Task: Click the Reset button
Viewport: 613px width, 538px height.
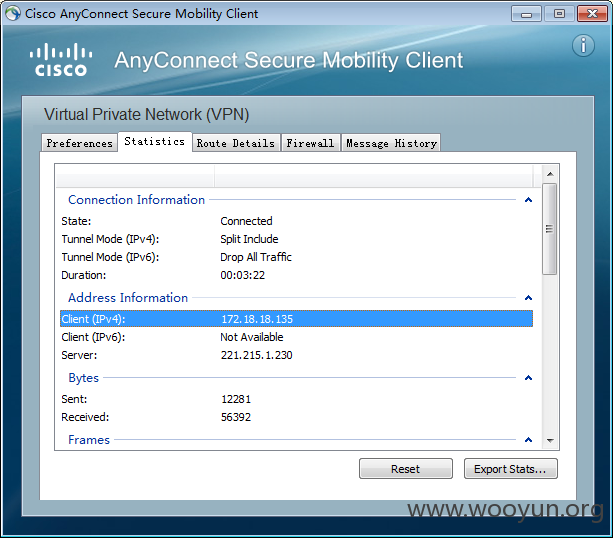Action: [406, 468]
